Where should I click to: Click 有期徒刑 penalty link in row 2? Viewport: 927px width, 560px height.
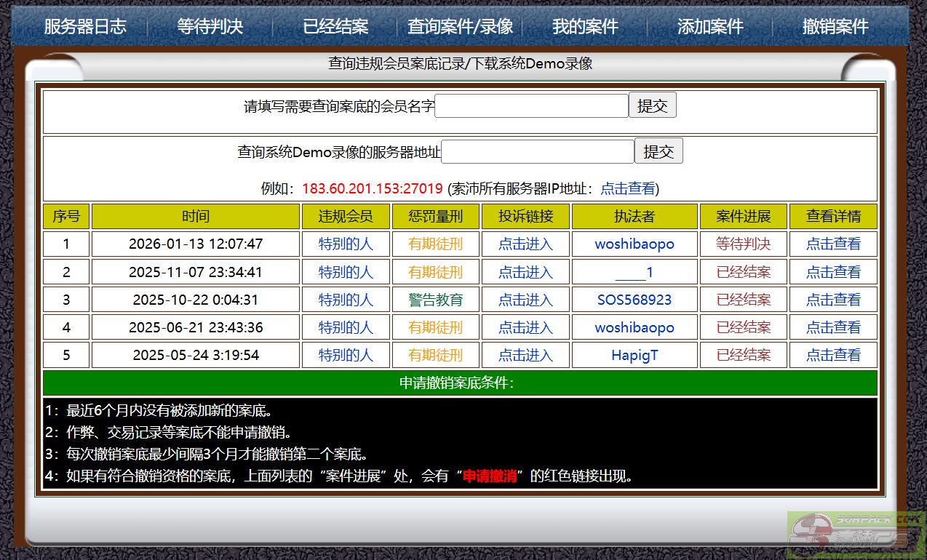pos(435,273)
